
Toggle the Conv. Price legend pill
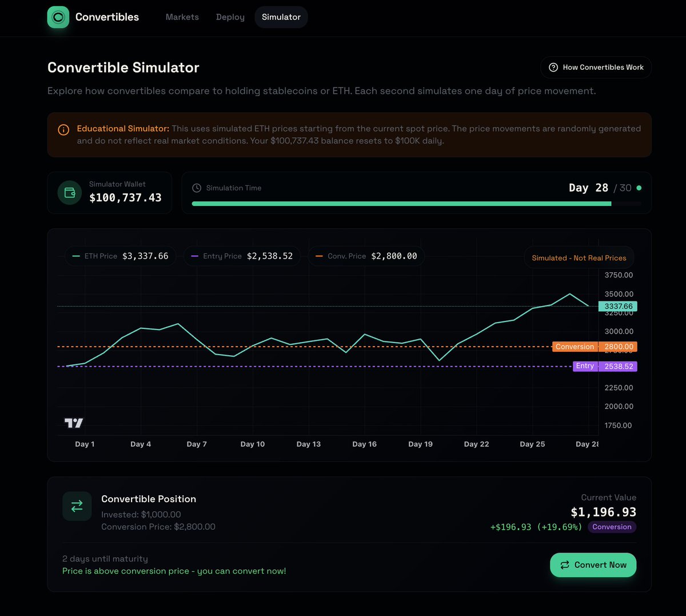pos(366,256)
